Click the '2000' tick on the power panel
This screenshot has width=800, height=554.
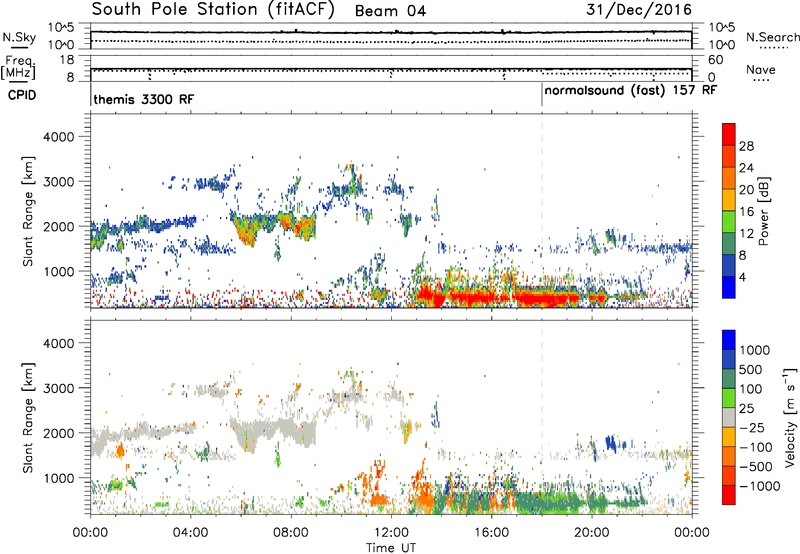(58, 226)
